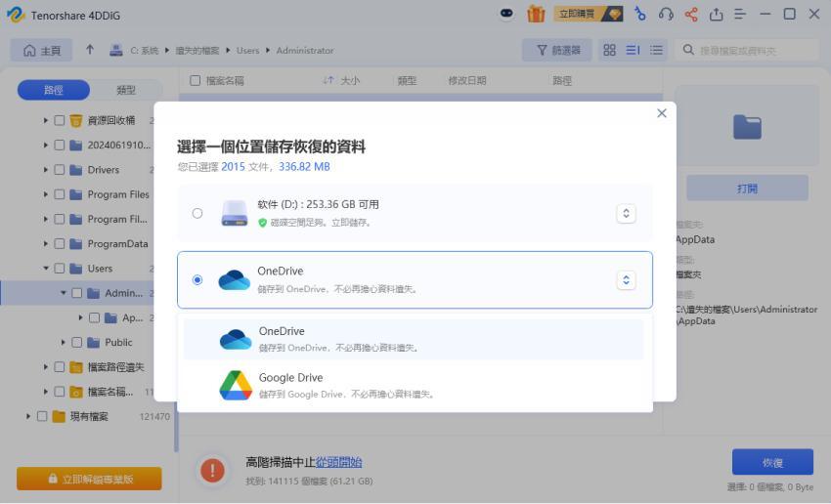Image resolution: width=831 pixels, height=504 pixels.
Task: Click the search magnifier icon
Action: click(x=688, y=50)
